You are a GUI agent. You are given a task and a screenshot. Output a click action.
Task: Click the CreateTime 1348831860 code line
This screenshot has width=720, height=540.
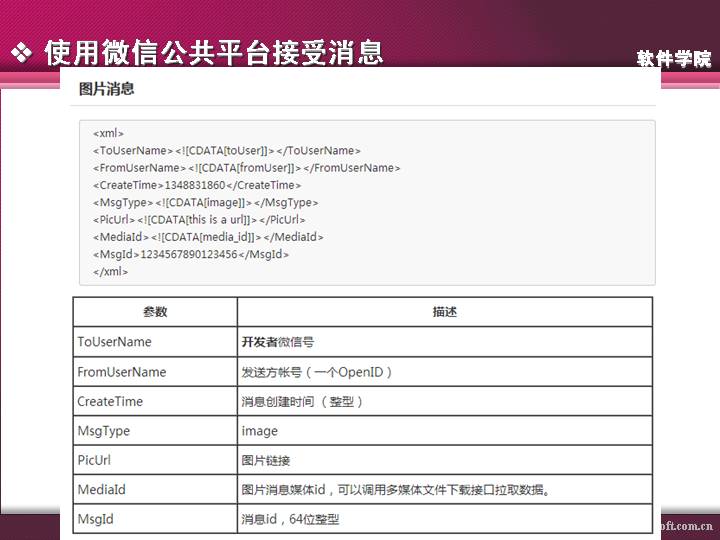(196, 185)
